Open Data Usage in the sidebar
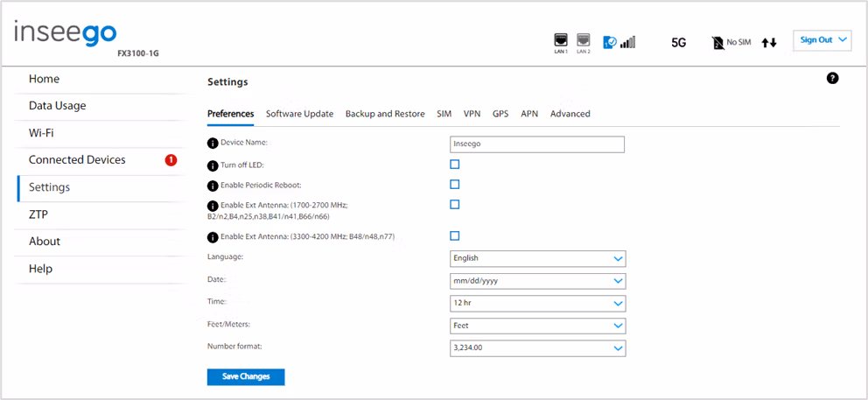The image size is (868, 400). [98, 106]
